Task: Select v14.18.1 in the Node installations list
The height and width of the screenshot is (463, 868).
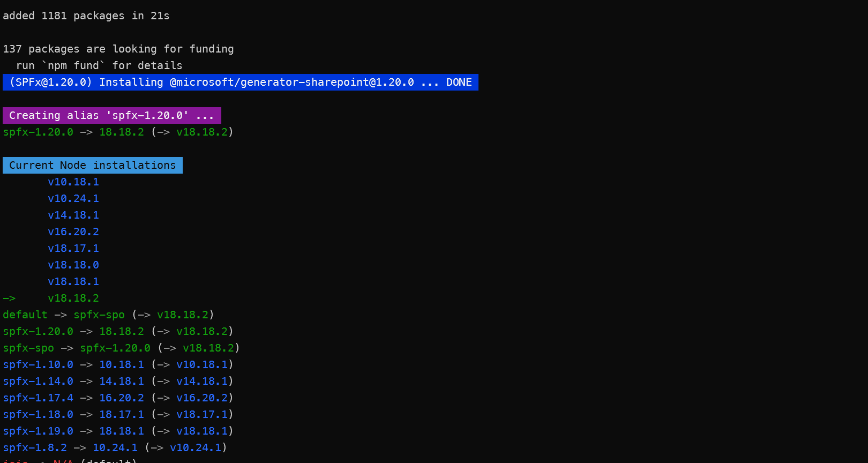Action: (x=73, y=215)
